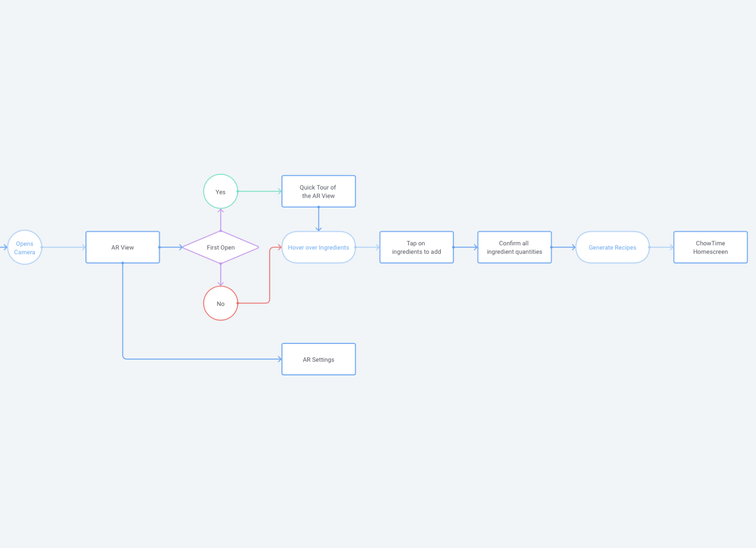Viewport: 756px width, 548px height.
Task: Select the ChowTime Homescreen end node
Action: click(710, 247)
